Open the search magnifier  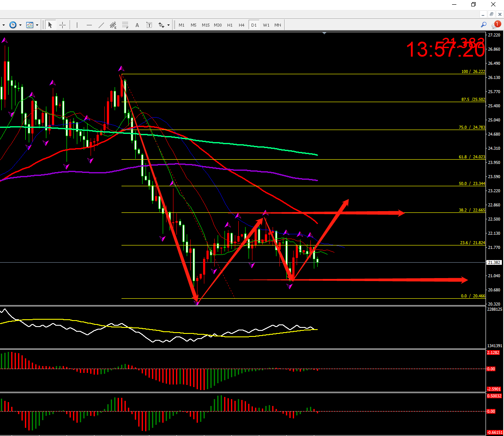(484, 25)
